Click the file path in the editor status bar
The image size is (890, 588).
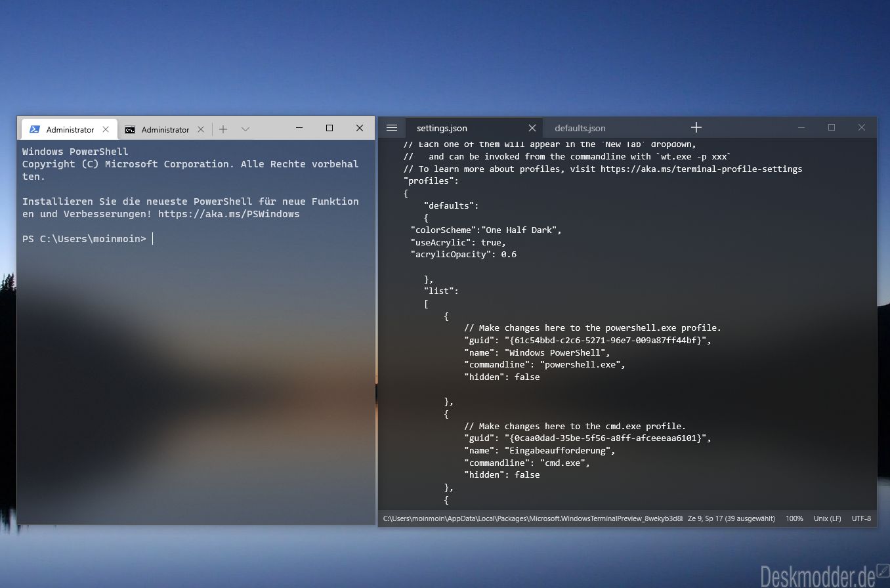(533, 518)
